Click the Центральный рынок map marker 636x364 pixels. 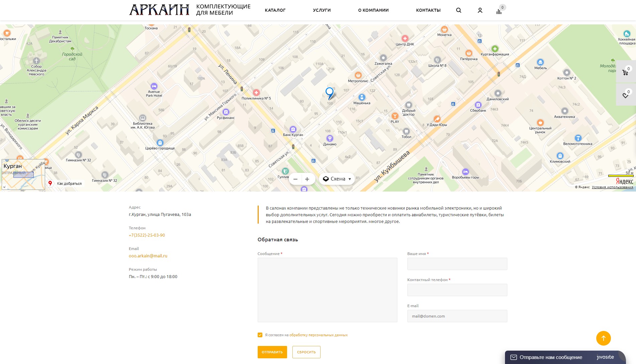point(540,123)
